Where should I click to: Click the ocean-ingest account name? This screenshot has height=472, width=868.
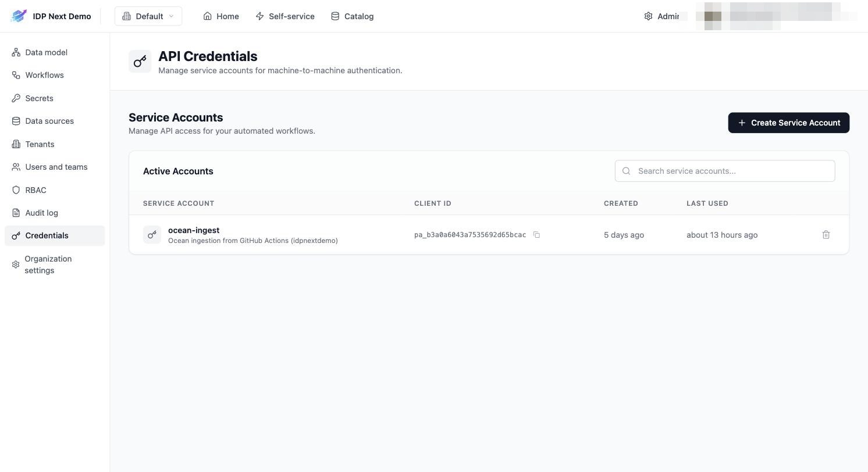tap(194, 230)
